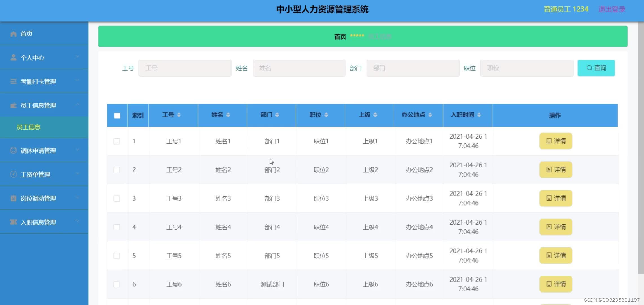Click the 上级5 table cell
This screenshot has height=305, width=644.
[370, 256]
